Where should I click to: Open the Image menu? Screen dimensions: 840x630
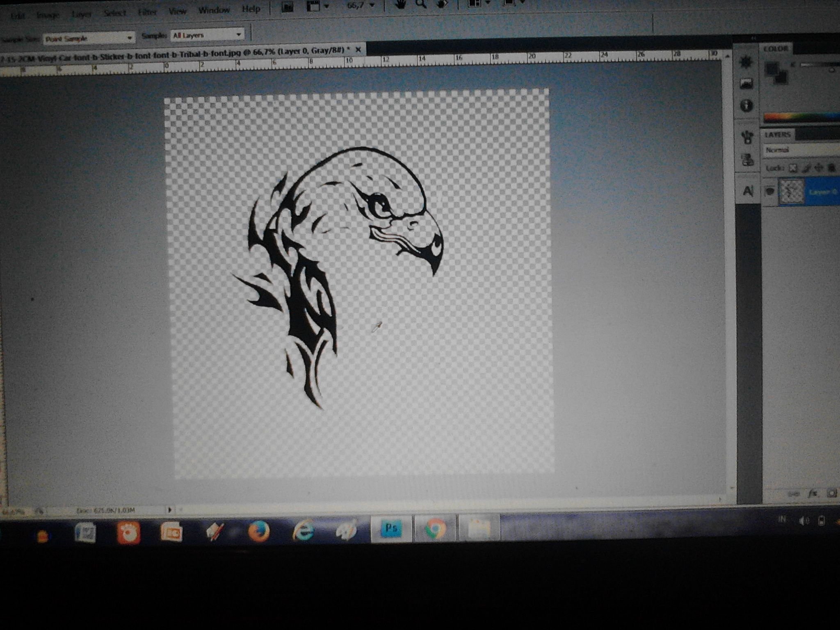[48, 15]
